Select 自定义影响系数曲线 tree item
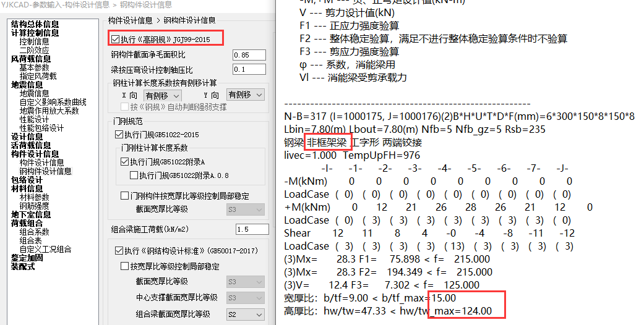Screen dimensions: 644x325 point(53,102)
